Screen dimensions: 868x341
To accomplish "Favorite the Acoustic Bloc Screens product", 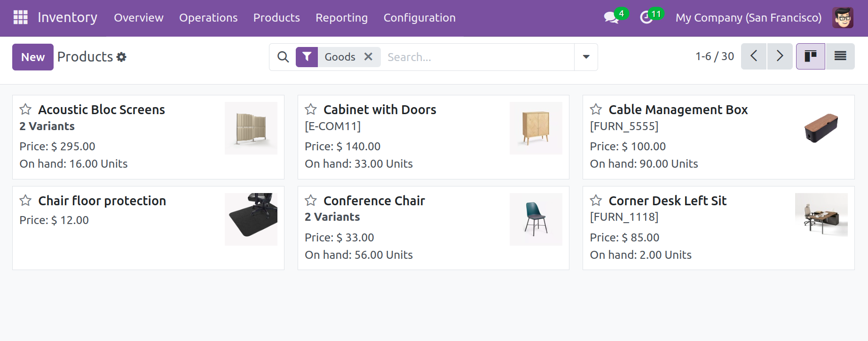I will pyautogui.click(x=25, y=109).
